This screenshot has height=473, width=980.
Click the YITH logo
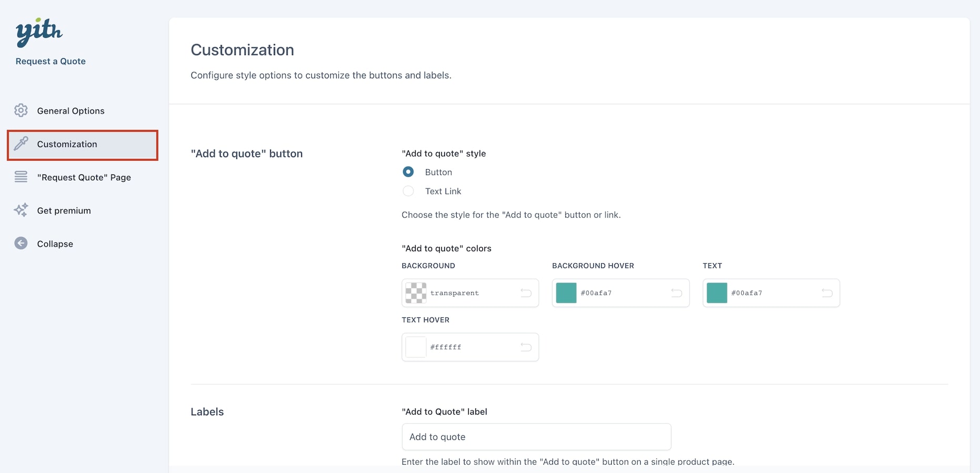point(39,33)
